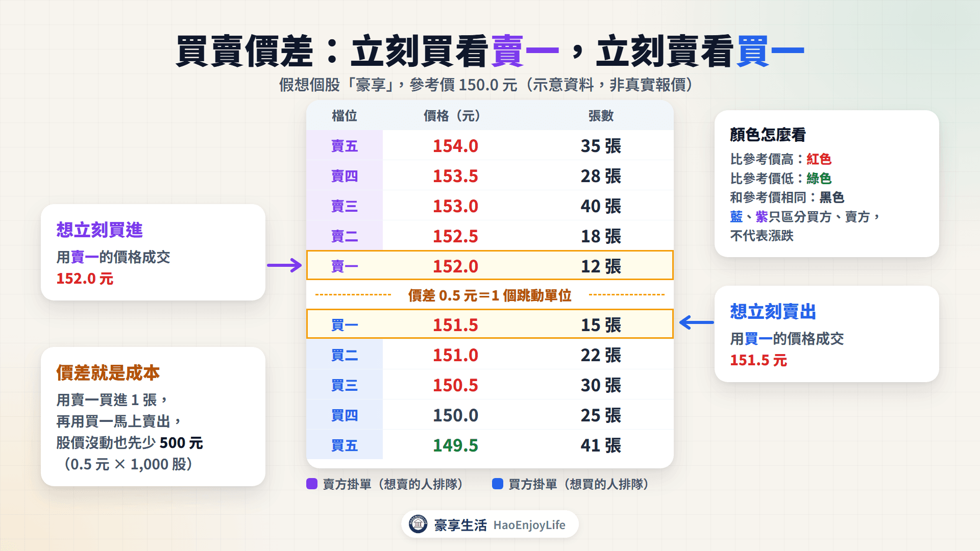
Task: Click the 想立刻賣出 card heading
Action: click(773, 312)
